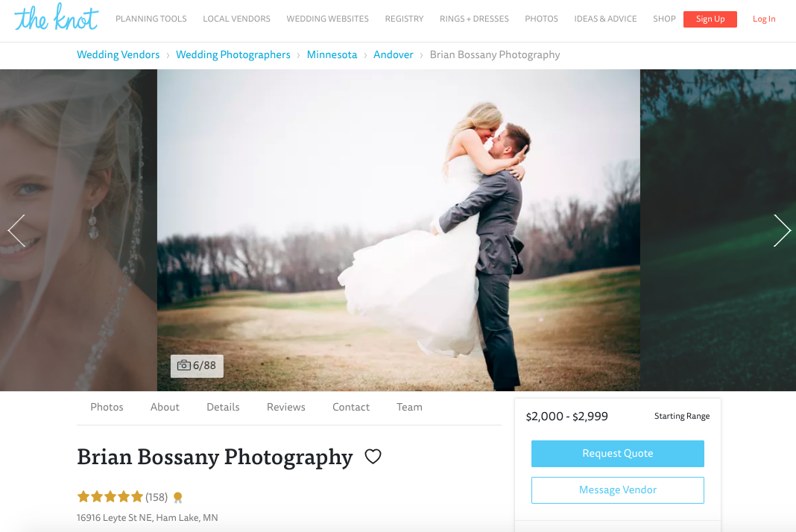Go to Wedding Photographers breadcrumb
The height and width of the screenshot is (532, 796).
(x=233, y=55)
